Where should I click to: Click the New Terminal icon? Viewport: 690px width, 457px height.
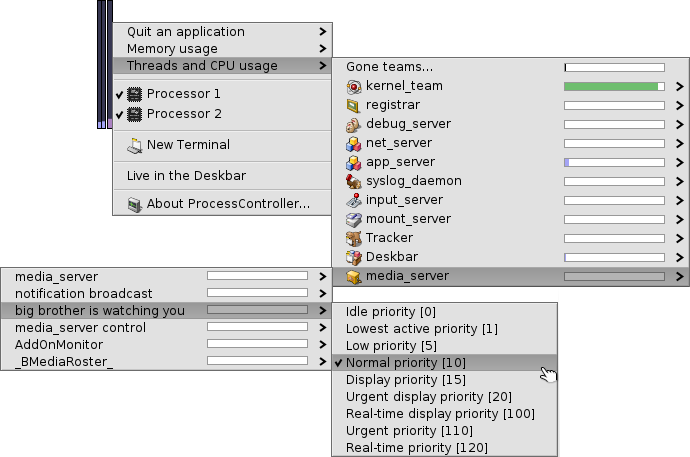135,145
